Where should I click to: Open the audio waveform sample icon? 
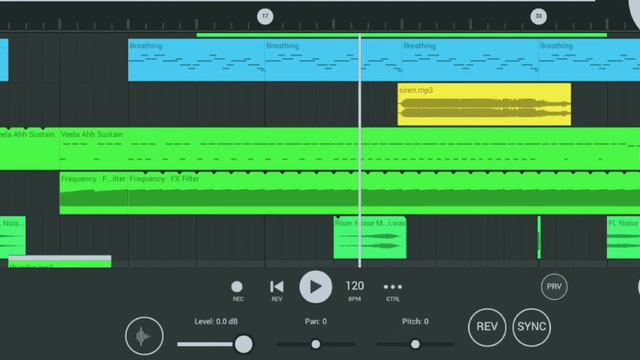[144, 336]
